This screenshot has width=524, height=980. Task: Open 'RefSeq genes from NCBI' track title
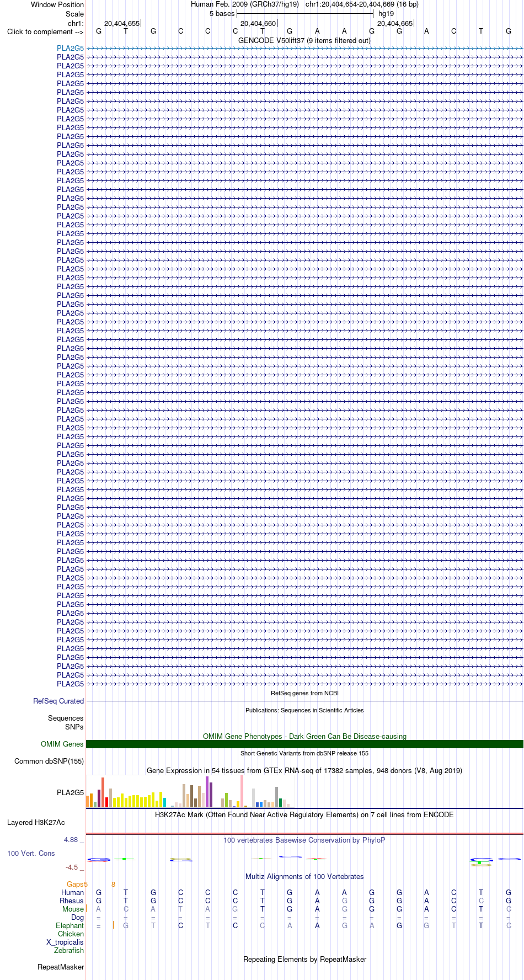304,693
